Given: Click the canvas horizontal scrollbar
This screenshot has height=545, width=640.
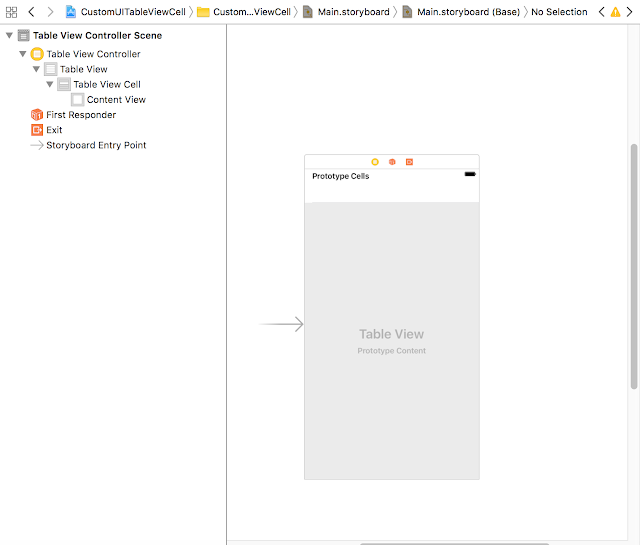Looking at the screenshot, I should coord(454,544).
